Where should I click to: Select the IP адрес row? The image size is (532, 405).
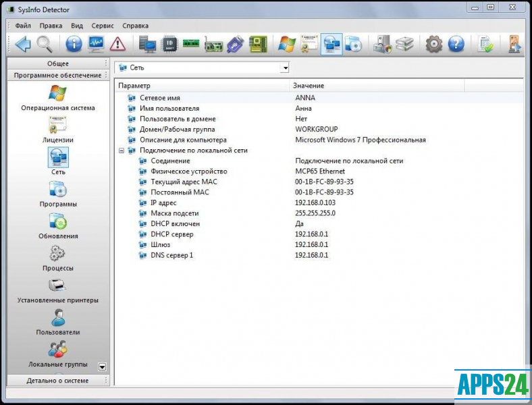(319, 203)
